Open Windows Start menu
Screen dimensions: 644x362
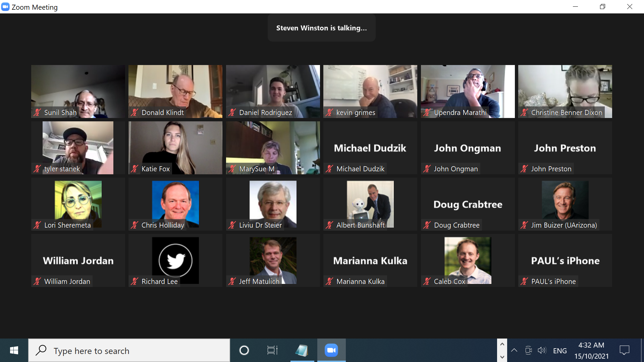14,350
